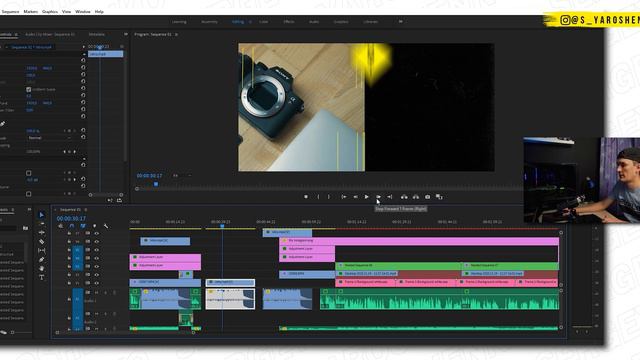Switch to Color workspace
Image resolution: width=640 pixels, height=360 pixels.
coord(264,22)
